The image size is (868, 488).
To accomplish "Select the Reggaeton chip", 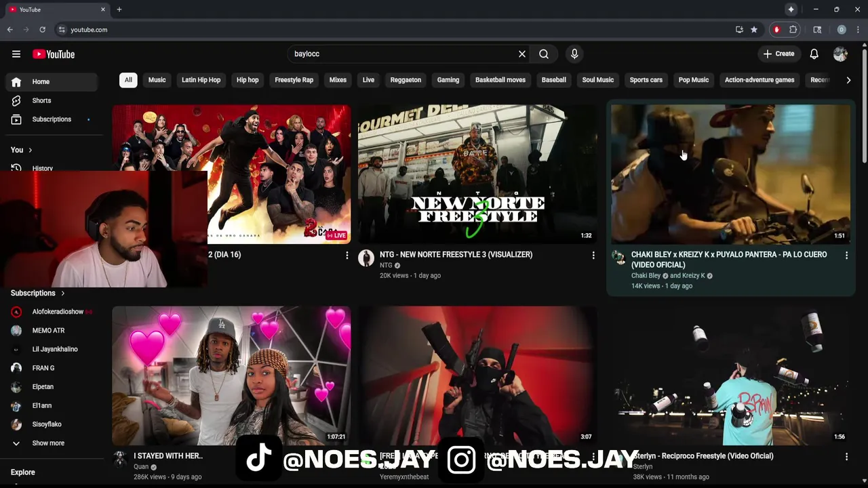I will pos(406,80).
